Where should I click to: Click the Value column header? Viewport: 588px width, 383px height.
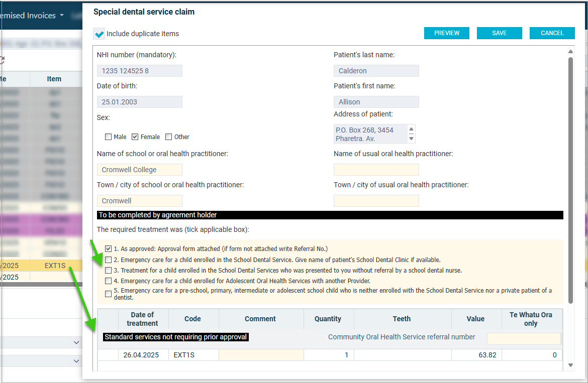click(x=475, y=319)
